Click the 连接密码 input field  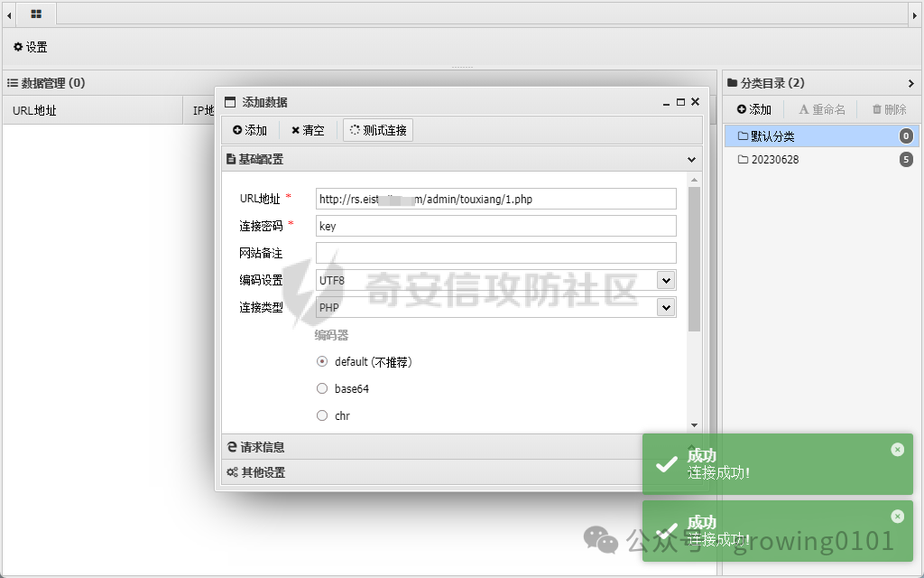(495, 226)
